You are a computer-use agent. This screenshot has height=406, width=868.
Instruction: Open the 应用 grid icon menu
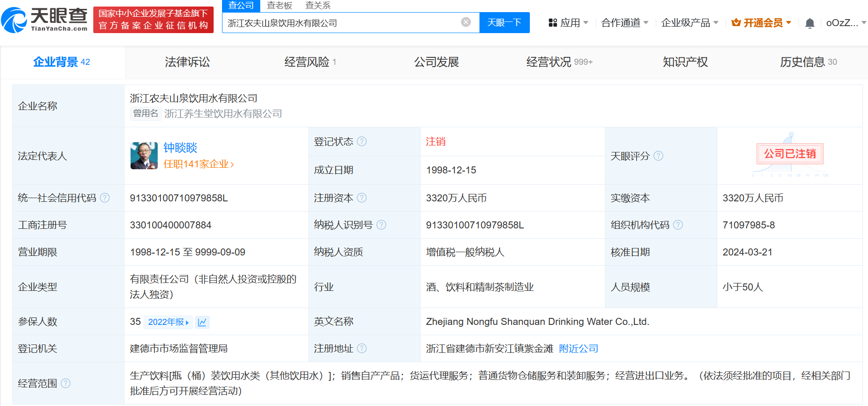pyautogui.click(x=553, y=23)
